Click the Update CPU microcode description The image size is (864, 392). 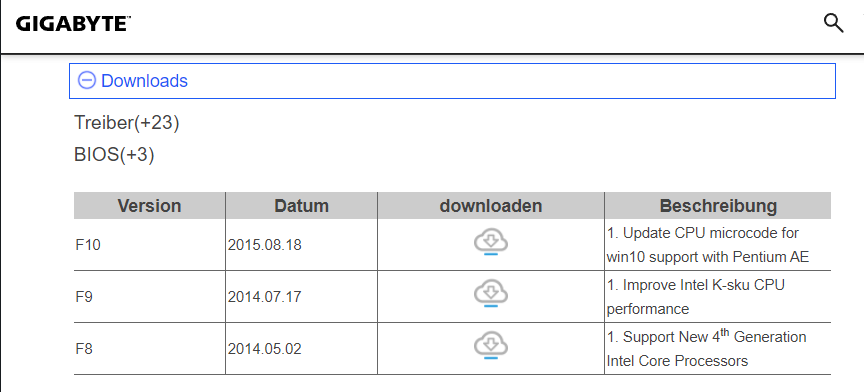(708, 245)
